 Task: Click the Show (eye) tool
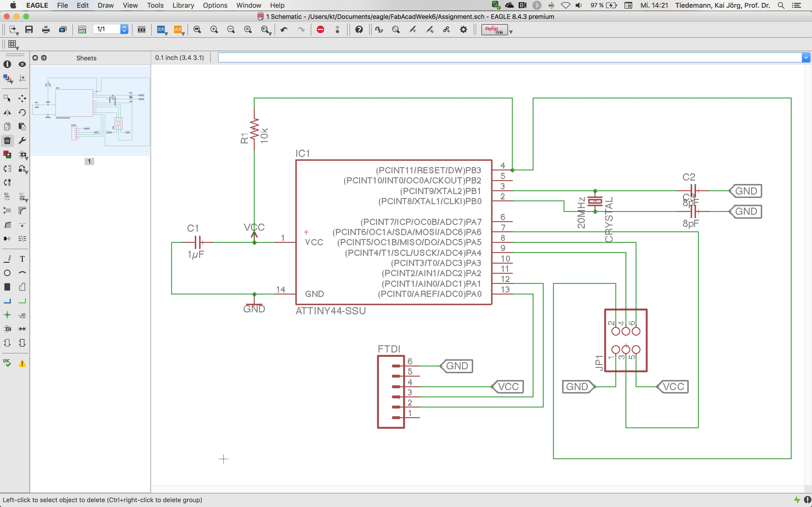click(x=22, y=64)
